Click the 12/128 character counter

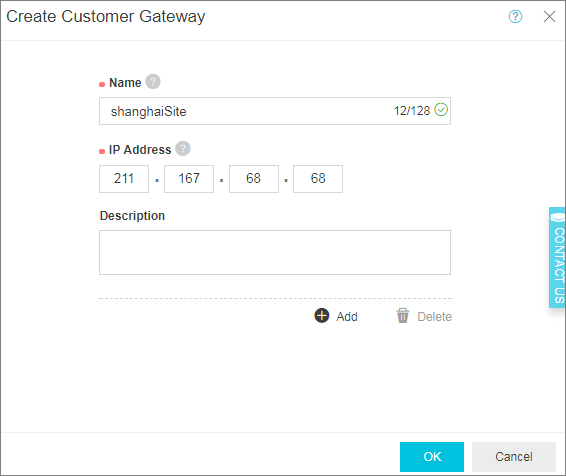[412, 111]
